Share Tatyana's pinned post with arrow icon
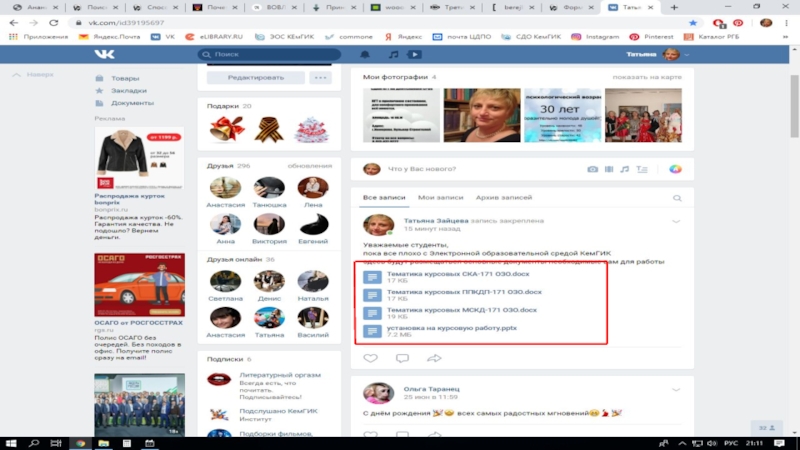800x450 pixels. point(434,357)
